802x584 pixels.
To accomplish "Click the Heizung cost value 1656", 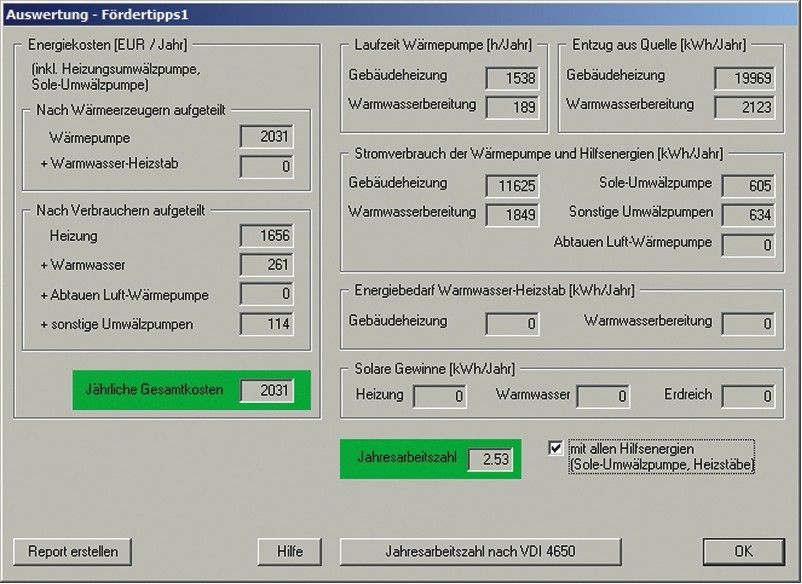I will pos(266,236).
